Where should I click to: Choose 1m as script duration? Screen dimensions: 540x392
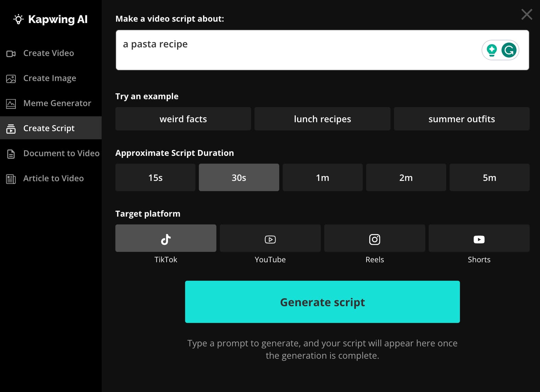(x=322, y=177)
